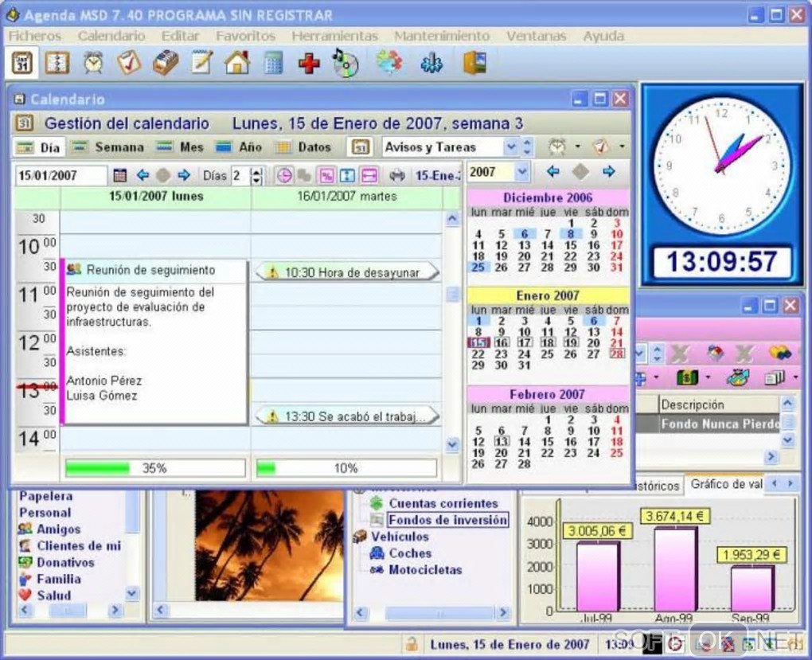812x660 pixels.
Task: Select Cuentas corrientes tree item
Action: pos(443,503)
